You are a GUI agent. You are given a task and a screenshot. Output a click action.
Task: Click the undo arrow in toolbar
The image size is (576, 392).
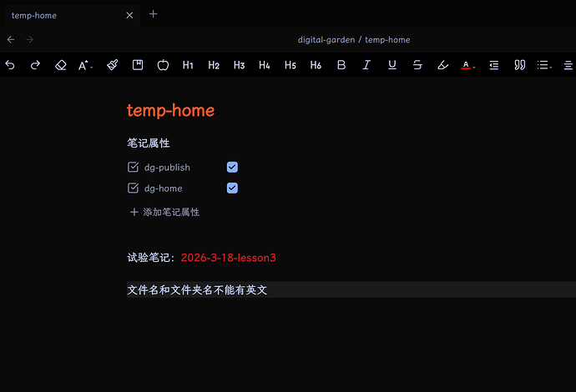(10, 65)
